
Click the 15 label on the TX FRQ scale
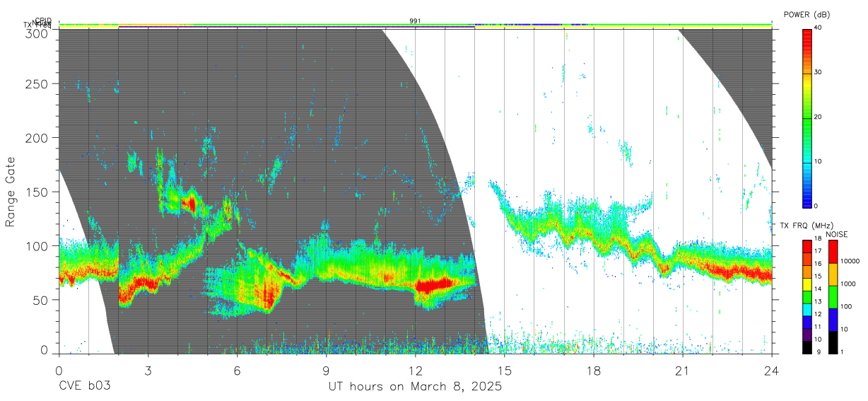pyautogui.click(x=818, y=276)
